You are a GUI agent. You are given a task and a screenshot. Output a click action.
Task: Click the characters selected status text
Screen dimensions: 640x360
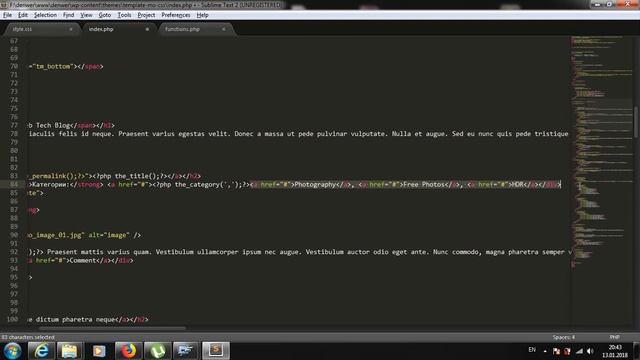28,337
